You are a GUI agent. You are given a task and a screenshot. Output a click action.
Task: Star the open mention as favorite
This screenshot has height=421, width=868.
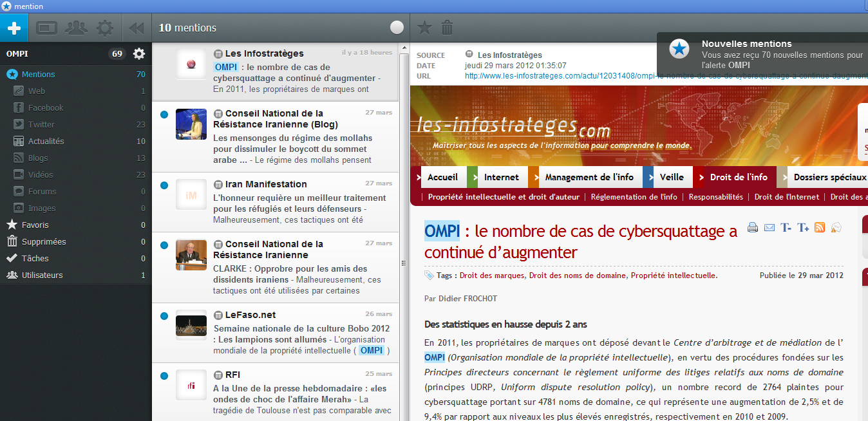click(x=424, y=28)
